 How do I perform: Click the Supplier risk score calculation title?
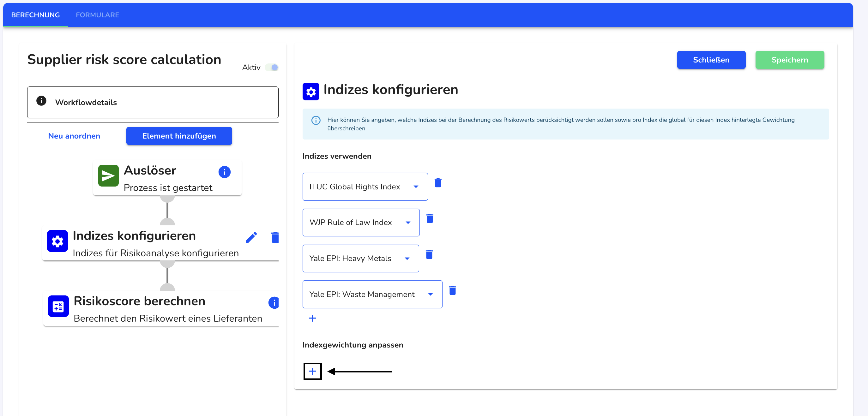(124, 60)
